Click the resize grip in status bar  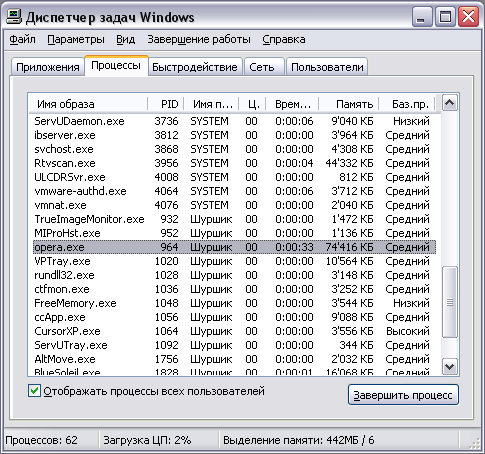(474, 443)
